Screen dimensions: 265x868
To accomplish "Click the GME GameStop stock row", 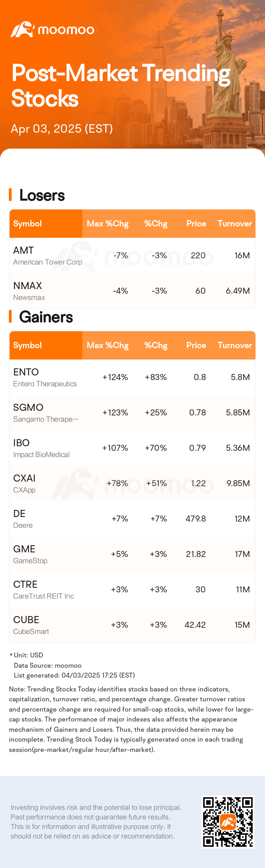I will click(132, 554).
